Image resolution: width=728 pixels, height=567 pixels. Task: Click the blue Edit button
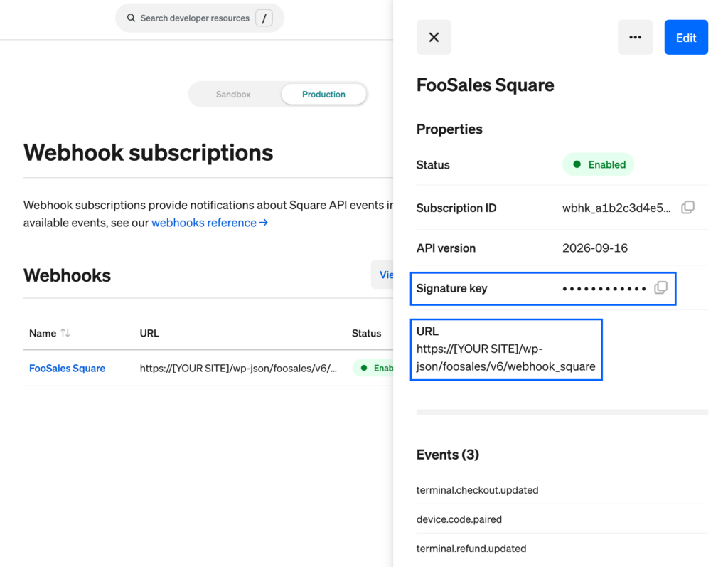coord(686,37)
